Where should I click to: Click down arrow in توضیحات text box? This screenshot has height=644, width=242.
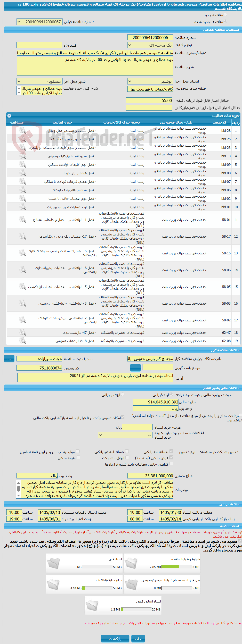(18, 495)
